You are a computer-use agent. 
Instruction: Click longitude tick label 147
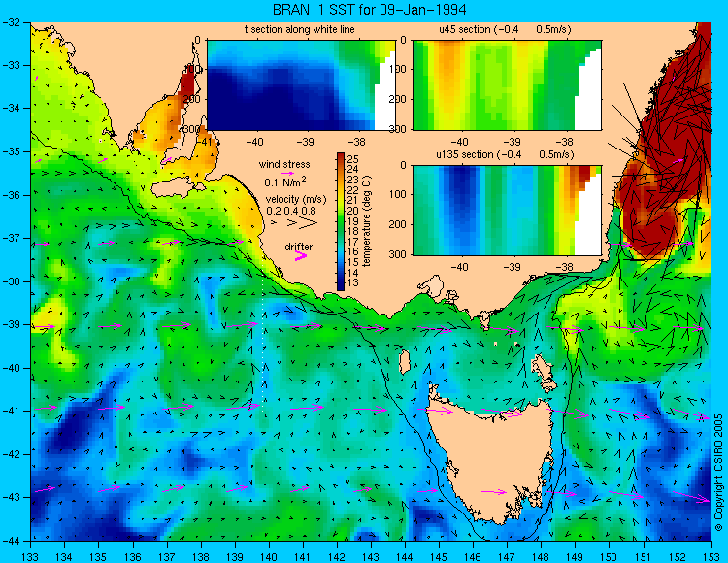pyautogui.click(x=507, y=556)
